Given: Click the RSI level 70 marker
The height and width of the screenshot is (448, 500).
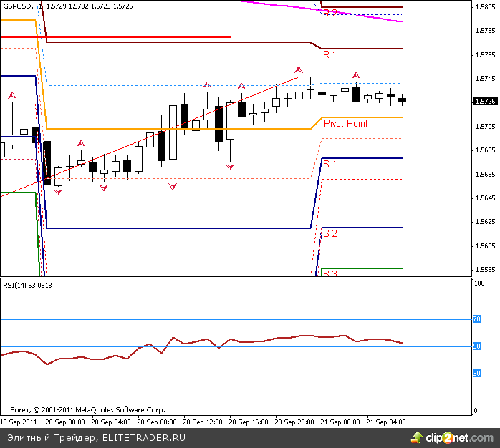Looking at the screenshot, I should [x=476, y=319].
